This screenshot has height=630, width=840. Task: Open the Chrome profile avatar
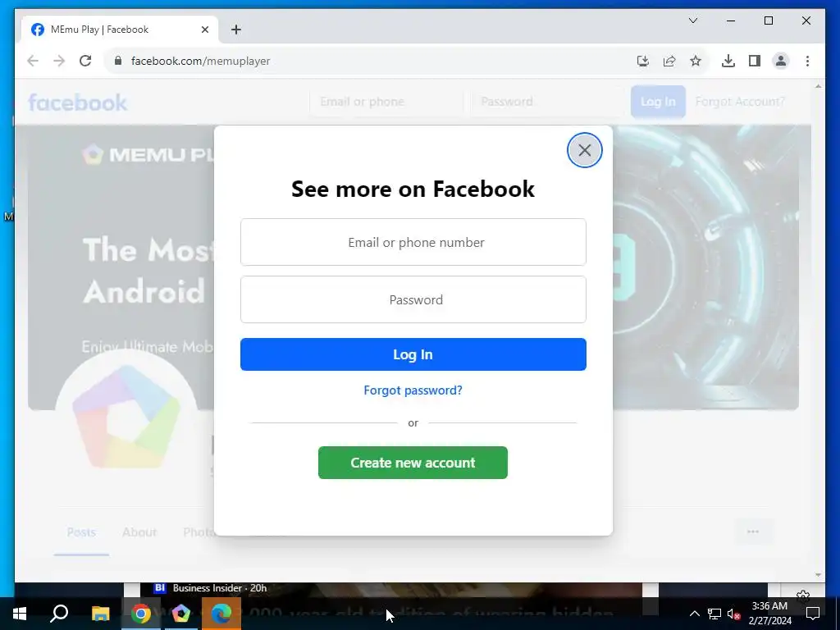pos(781,61)
